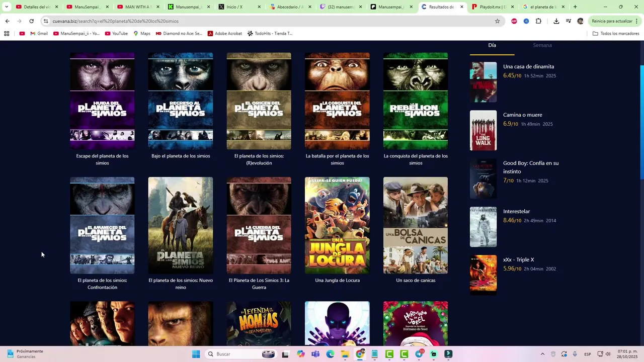Click the La Rebelión de los Simios poster
644x362 pixels.
(416, 101)
